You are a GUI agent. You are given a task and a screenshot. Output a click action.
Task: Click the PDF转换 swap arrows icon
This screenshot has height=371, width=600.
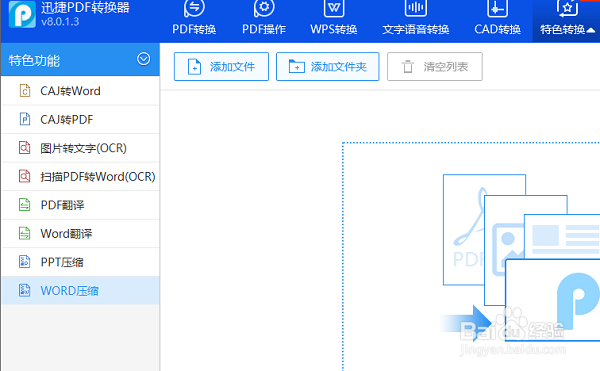click(194, 8)
